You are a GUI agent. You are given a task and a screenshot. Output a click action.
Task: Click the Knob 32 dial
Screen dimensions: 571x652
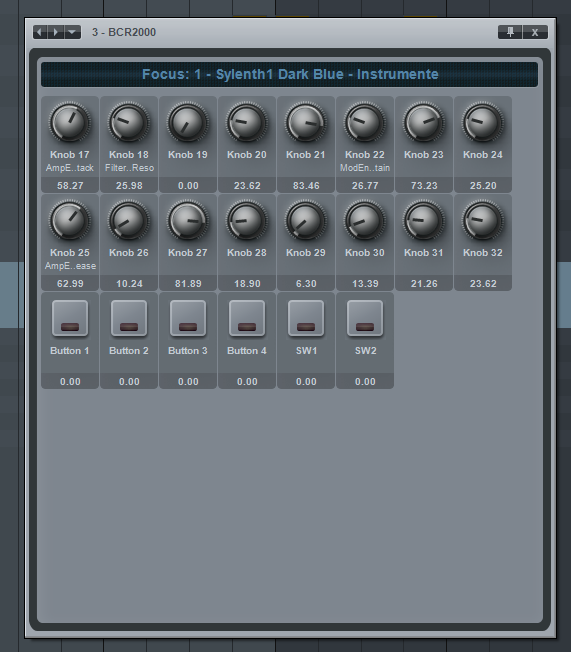pos(483,221)
